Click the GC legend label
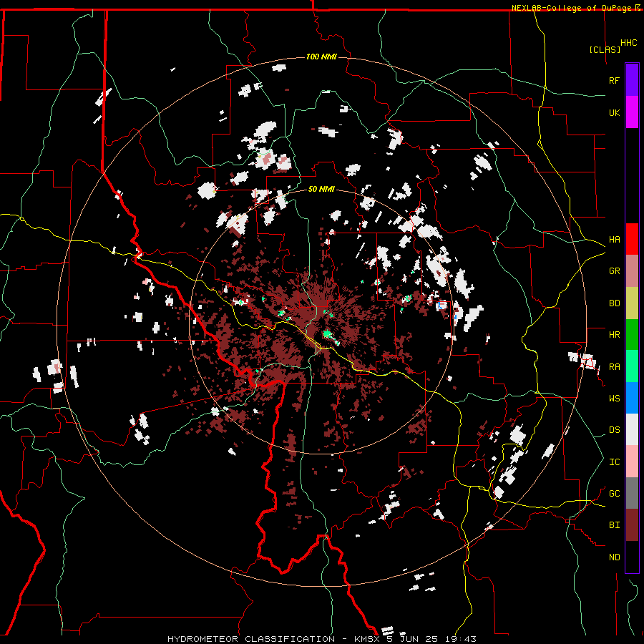Screen dimensions: 644x644 614,494
